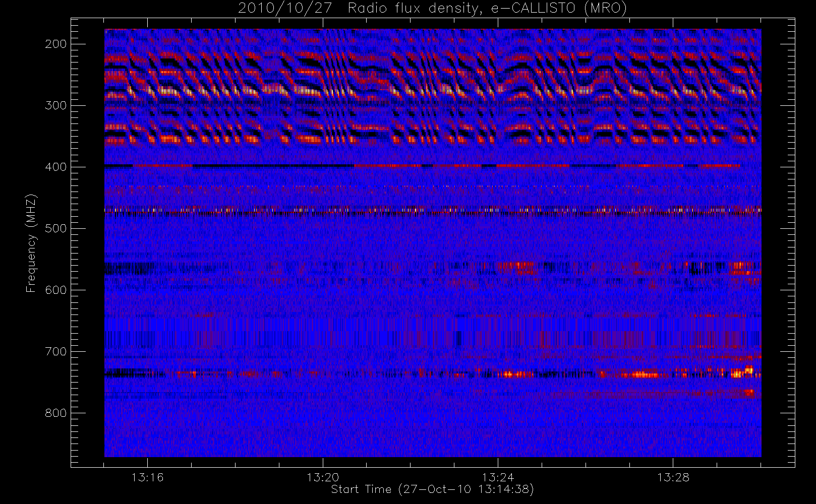Viewport: 816px width, 504px height.
Task: Click the 'Start Time (27-Oct-10 13:14:38)' label
Action: (432, 489)
